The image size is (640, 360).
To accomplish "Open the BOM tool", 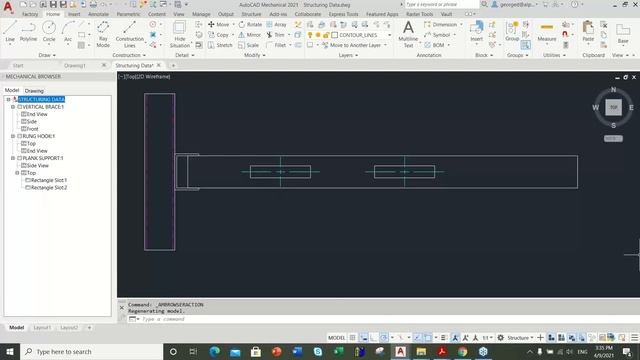I will click(x=434, y=45).
